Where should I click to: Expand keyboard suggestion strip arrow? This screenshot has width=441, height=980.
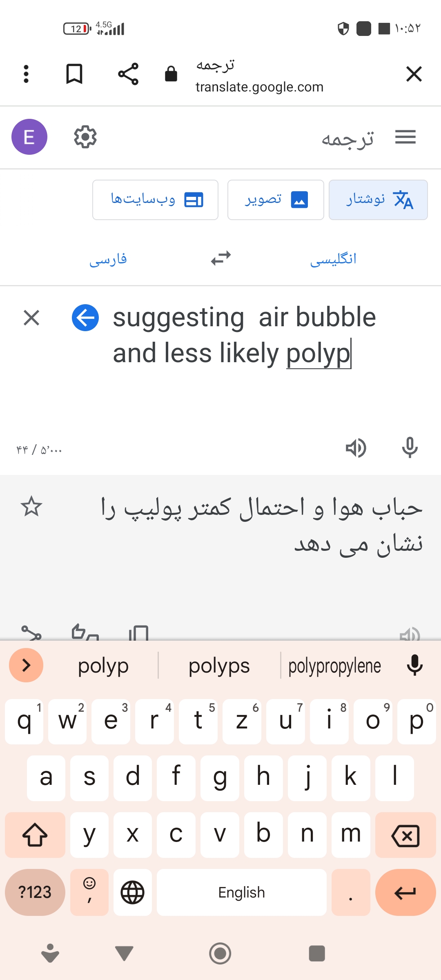26,665
